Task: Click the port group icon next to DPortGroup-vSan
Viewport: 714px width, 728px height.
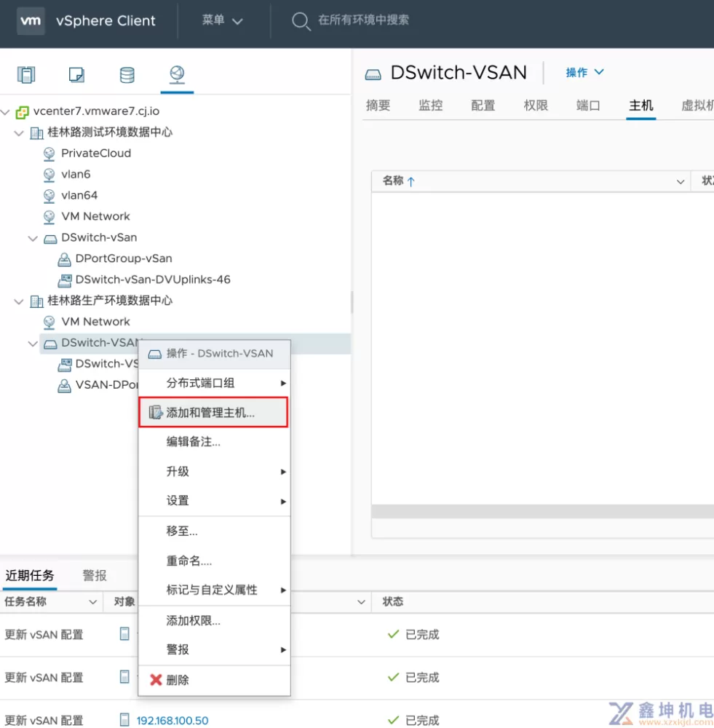Action: tap(64, 259)
